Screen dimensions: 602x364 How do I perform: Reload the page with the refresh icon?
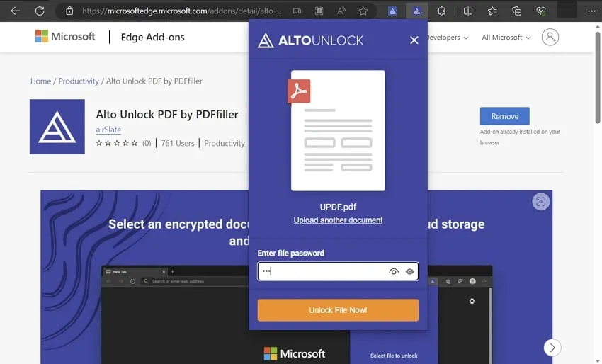click(40, 11)
